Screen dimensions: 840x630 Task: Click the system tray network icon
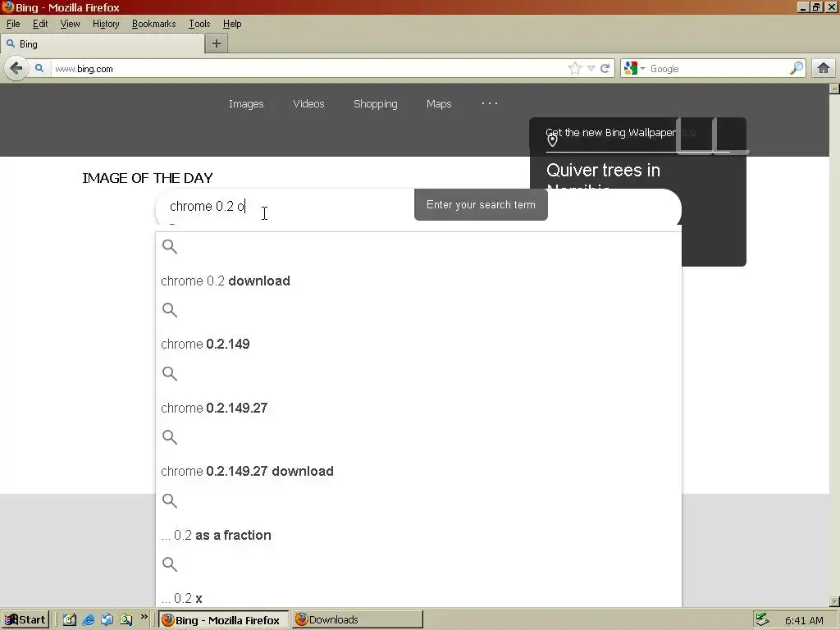[x=762, y=620]
